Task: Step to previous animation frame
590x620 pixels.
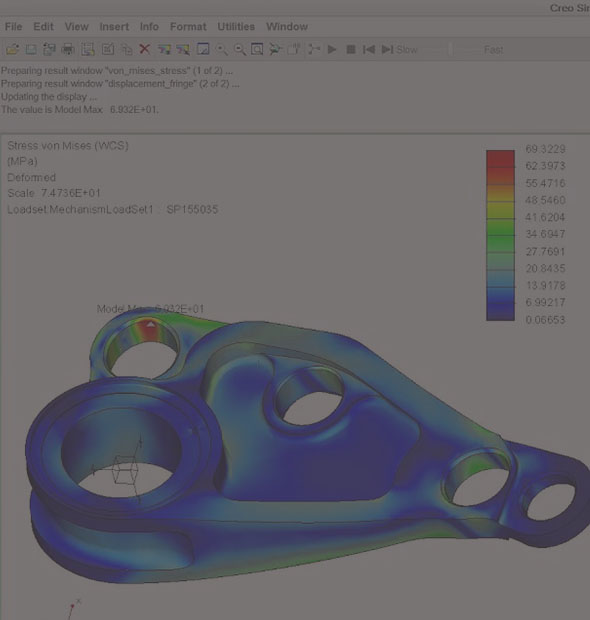Action: coord(369,49)
